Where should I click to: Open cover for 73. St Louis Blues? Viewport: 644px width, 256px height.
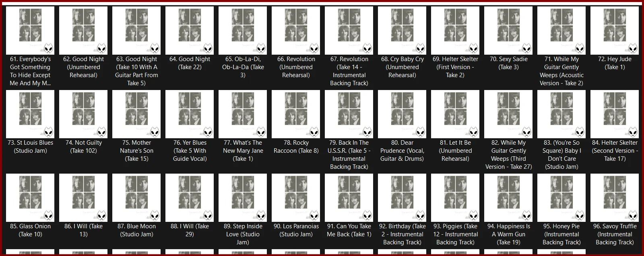(30, 114)
